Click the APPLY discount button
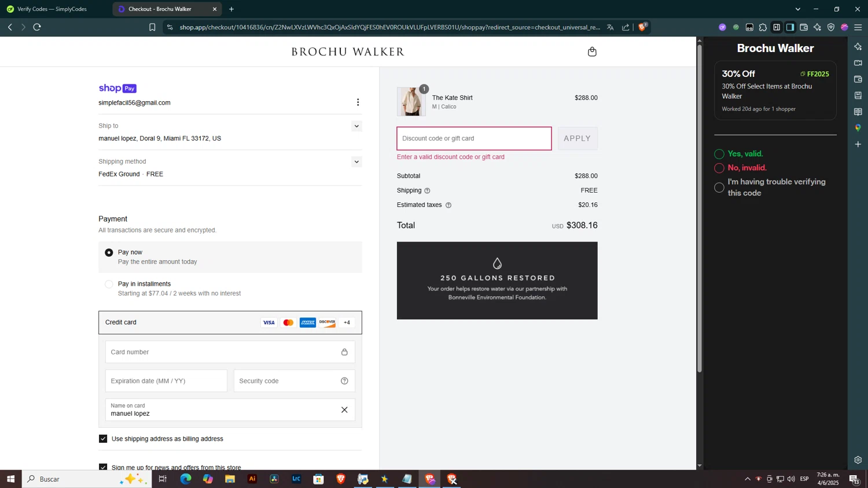868x488 pixels. pyautogui.click(x=578, y=139)
